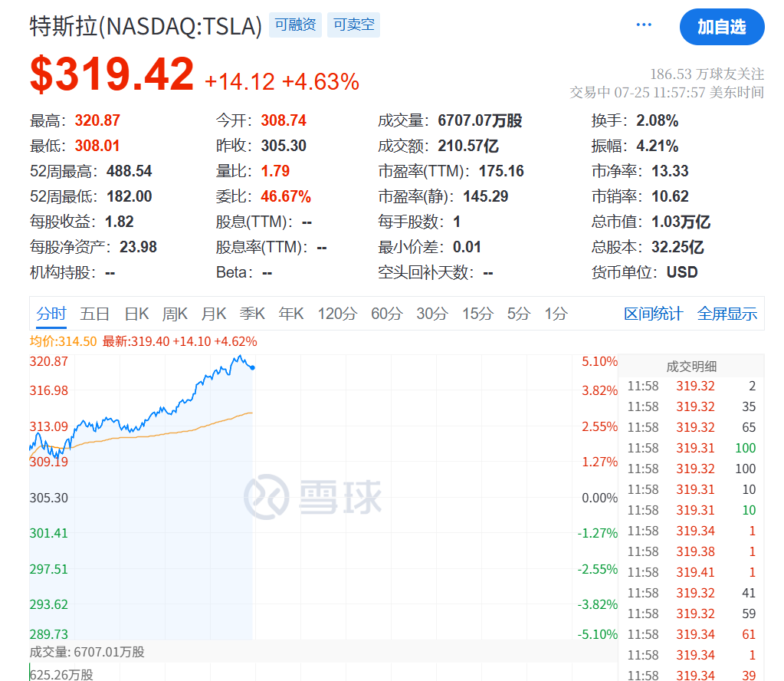Click the 52周最高 value 488.54
Screen dimensions: 784x681
129,171
